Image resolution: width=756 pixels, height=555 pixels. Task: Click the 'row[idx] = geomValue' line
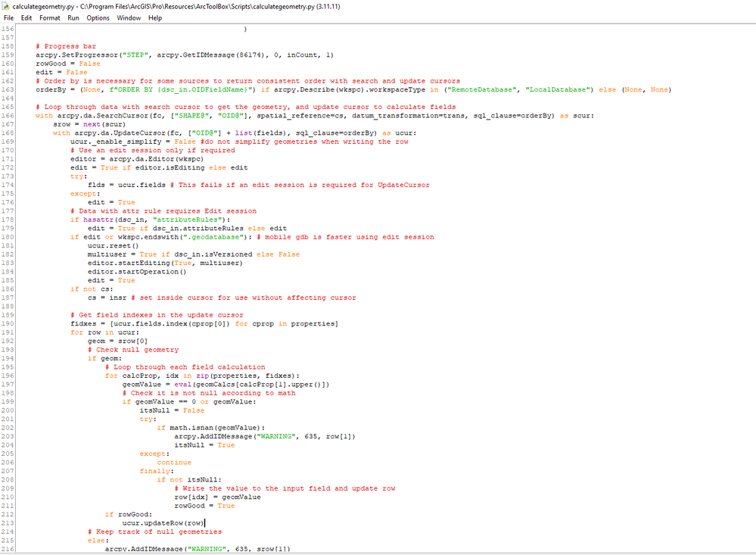(217, 498)
